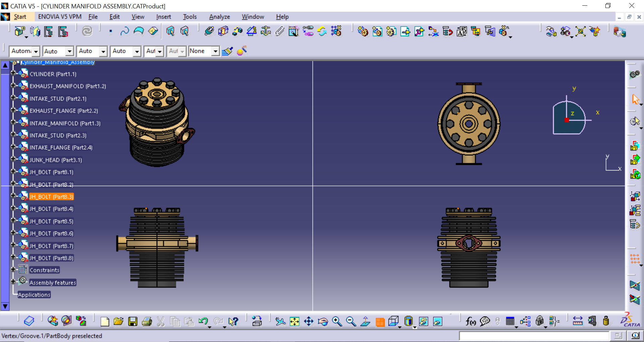Click tree scrollbar up arrow
This screenshot has width=644, height=342.
click(5, 65)
